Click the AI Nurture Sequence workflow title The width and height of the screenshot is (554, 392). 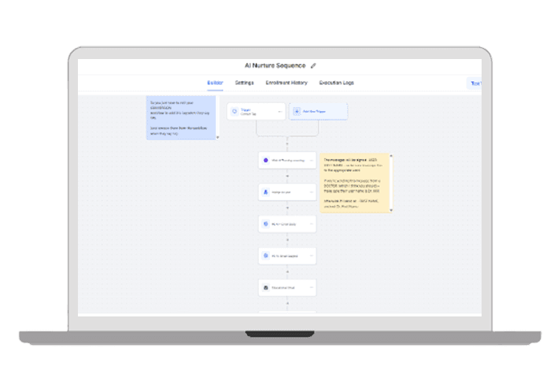(275, 65)
